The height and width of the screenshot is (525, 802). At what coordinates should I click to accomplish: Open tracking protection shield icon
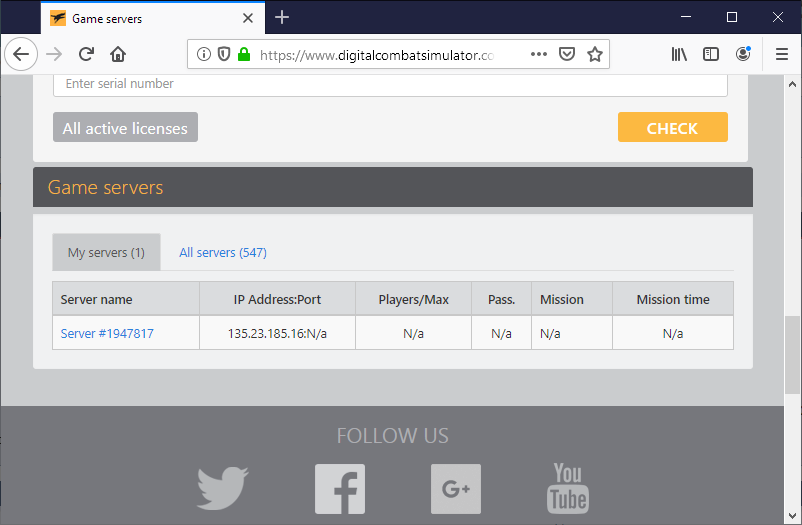(x=224, y=54)
